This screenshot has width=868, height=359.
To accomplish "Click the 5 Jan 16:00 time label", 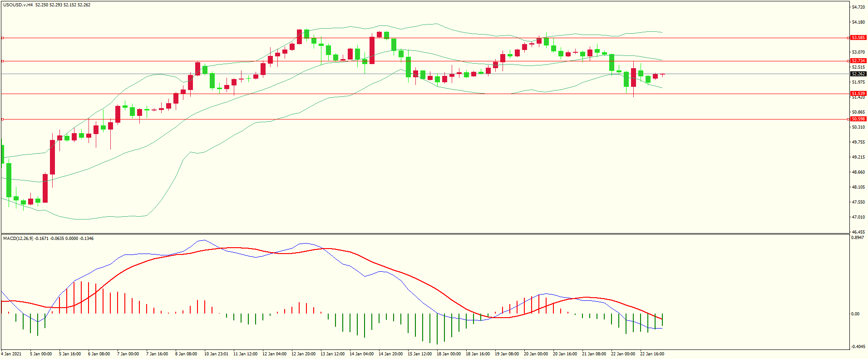I will coord(70,354).
